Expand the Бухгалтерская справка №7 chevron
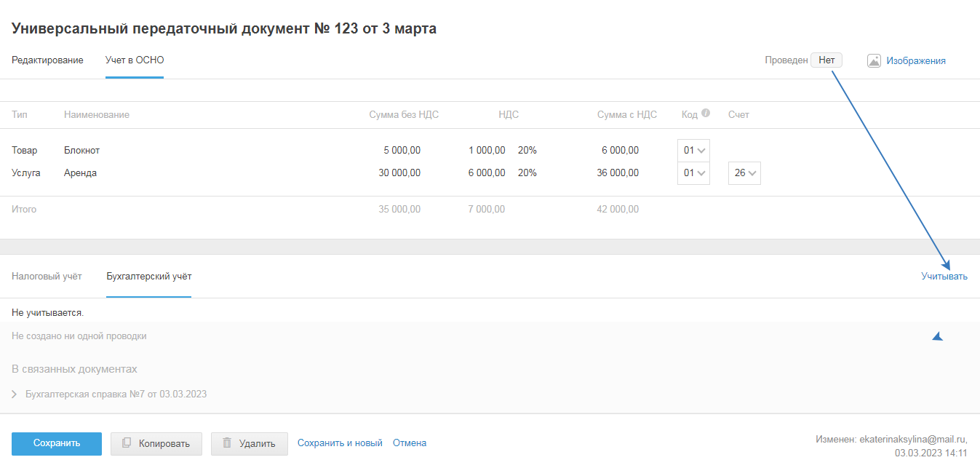 (x=15, y=394)
